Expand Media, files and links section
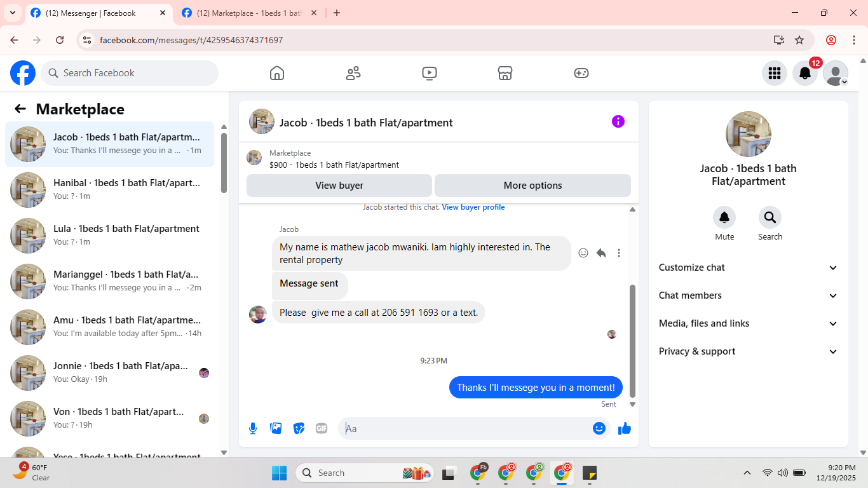Screen dimensions: 868x488 coord(749,323)
